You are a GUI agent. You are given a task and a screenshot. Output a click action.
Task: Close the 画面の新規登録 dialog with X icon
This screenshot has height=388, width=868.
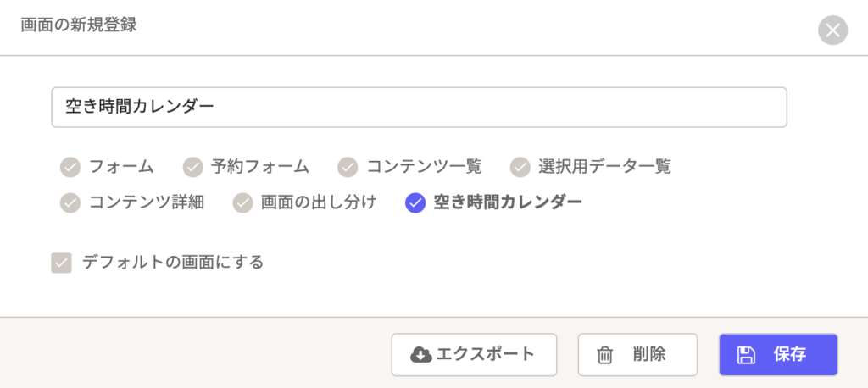coord(832,30)
